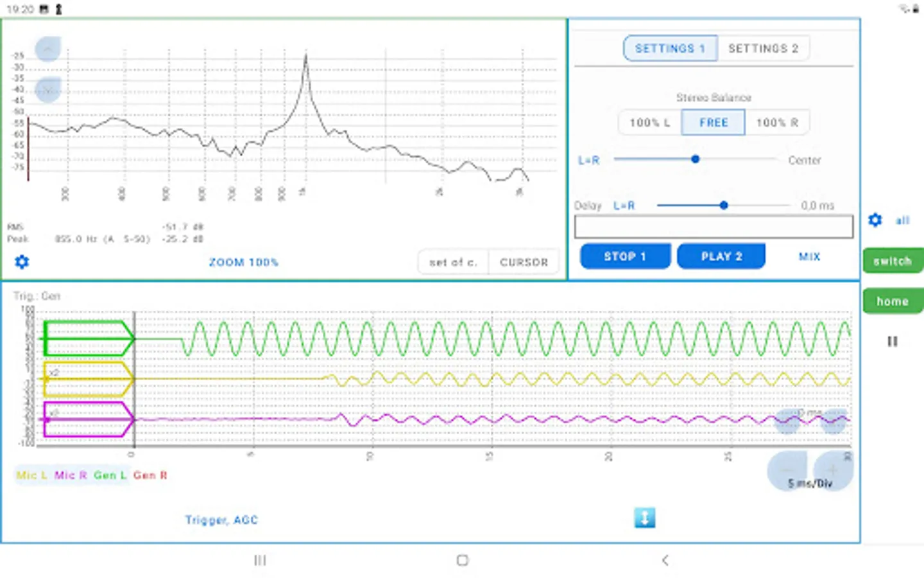Stop generator with STOP 1 button

coord(625,256)
